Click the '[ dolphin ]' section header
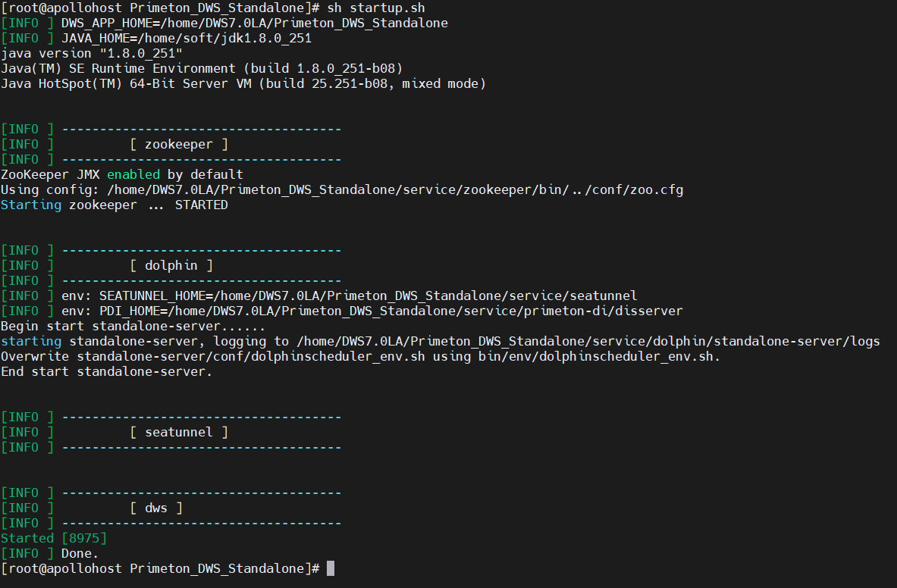Image resolution: width=897 pixels, height=588 pixels. [x=171, y=265]
